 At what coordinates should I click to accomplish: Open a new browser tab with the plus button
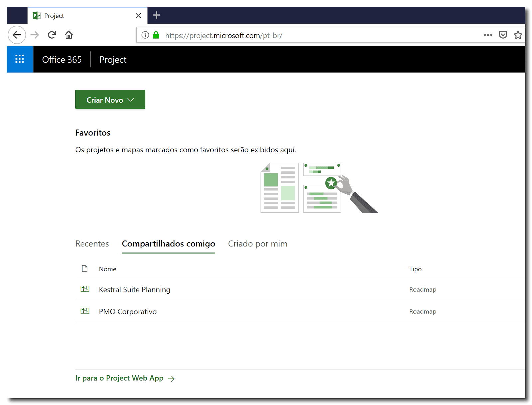[x=156, y=15]
